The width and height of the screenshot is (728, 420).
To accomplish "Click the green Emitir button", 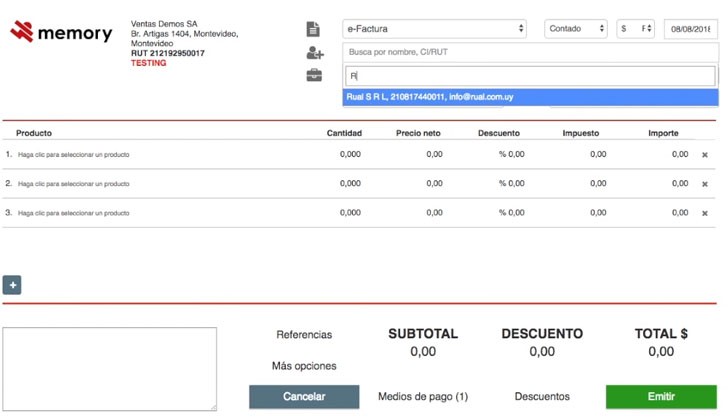I will coord(661,396).
